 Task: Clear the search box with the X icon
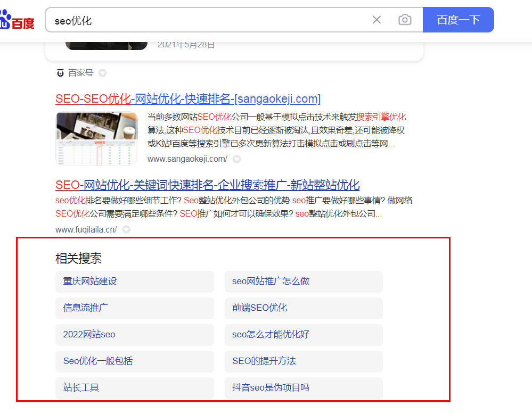[x=377, y=20]
